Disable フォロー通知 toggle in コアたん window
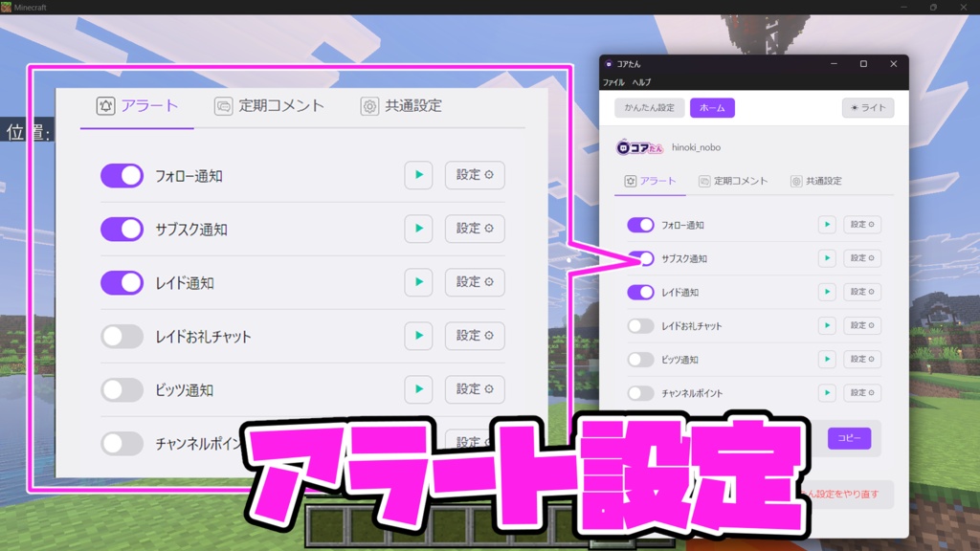Screen dimensions: 980x551 coord(640,225)
